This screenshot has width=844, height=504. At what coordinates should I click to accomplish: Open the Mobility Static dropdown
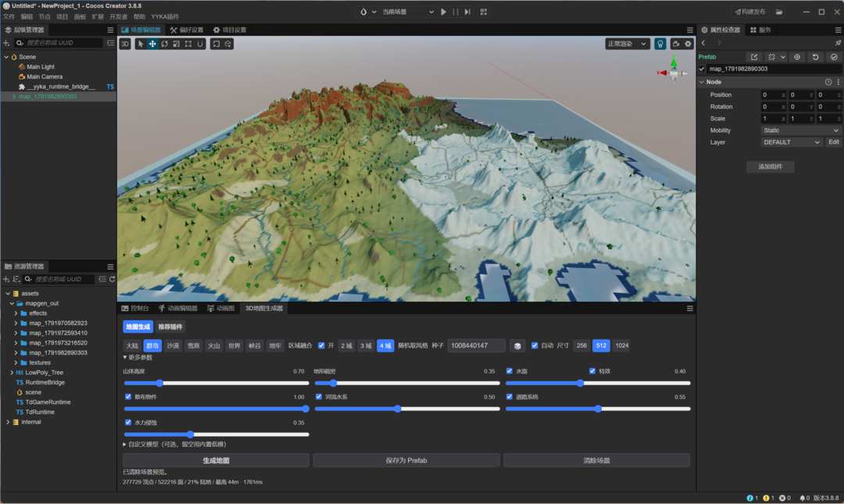point(801,130)
